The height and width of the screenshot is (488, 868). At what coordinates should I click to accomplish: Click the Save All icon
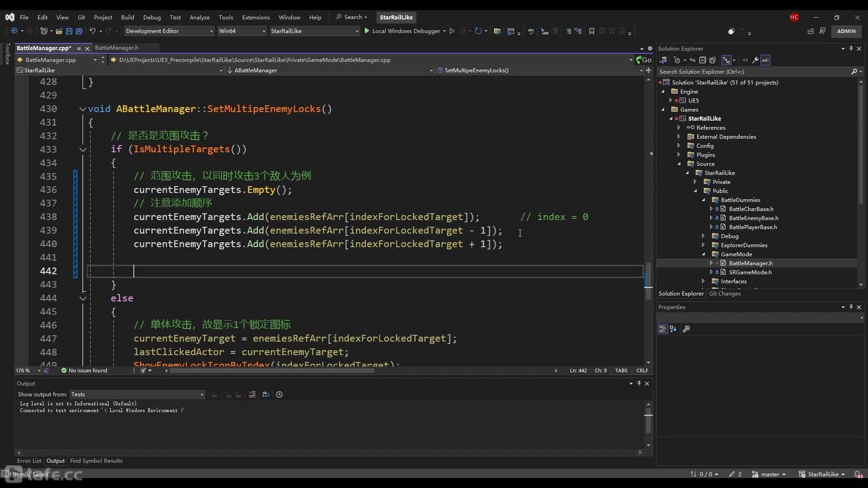click(x=79, y=31)
